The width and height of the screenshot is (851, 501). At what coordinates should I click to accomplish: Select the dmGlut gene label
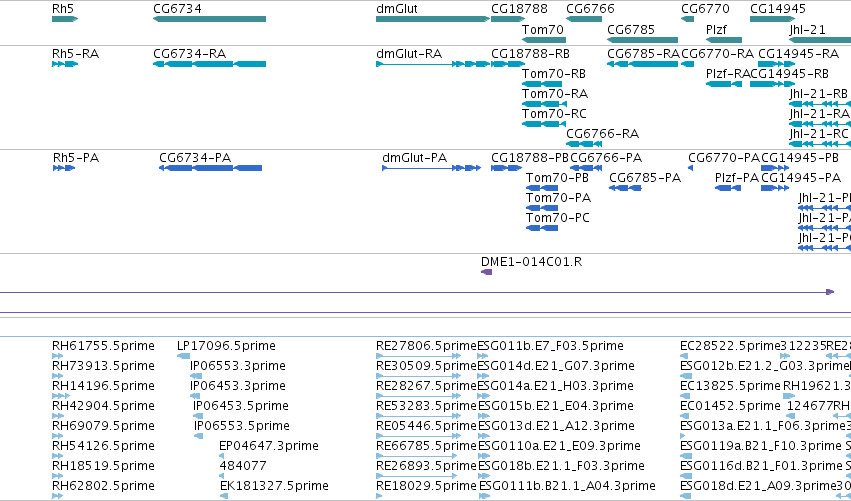(x=397, y=9)
